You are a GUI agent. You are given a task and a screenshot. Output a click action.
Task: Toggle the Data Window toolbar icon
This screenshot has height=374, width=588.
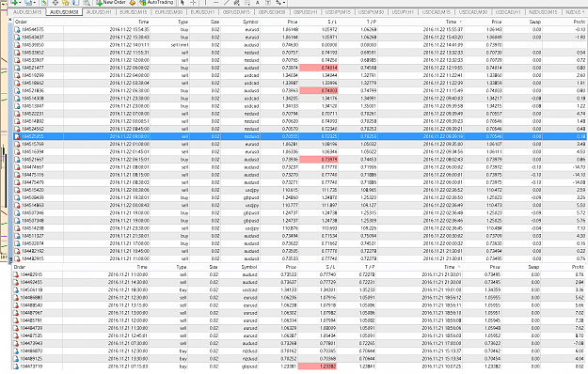(x=56, y=2)
